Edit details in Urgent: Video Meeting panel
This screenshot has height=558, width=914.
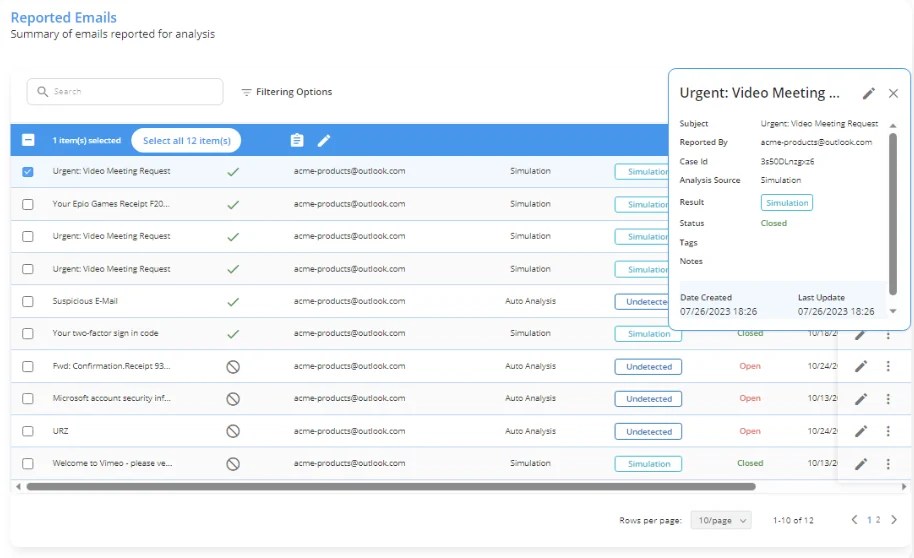tap(869, 93)
